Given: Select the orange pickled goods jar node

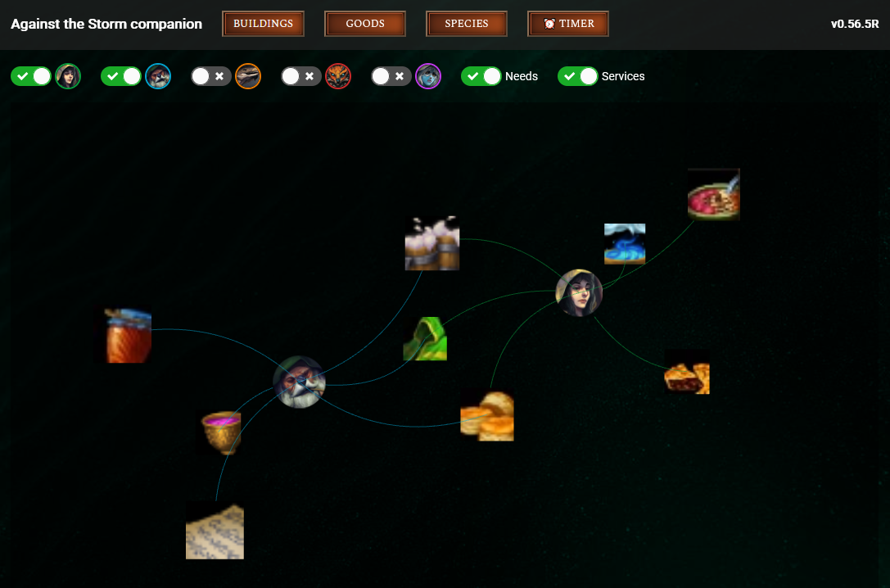Looking at the screenshot, I should (123, 336).
